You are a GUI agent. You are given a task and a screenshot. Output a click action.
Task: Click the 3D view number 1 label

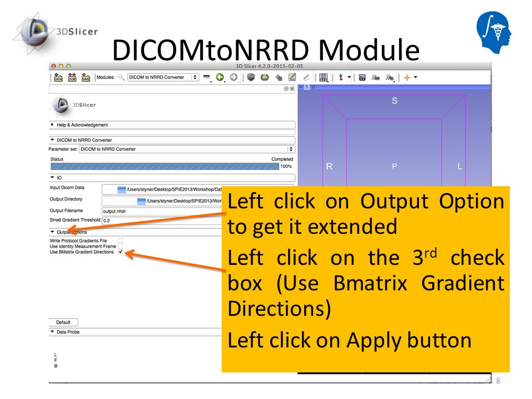[306, 87]
